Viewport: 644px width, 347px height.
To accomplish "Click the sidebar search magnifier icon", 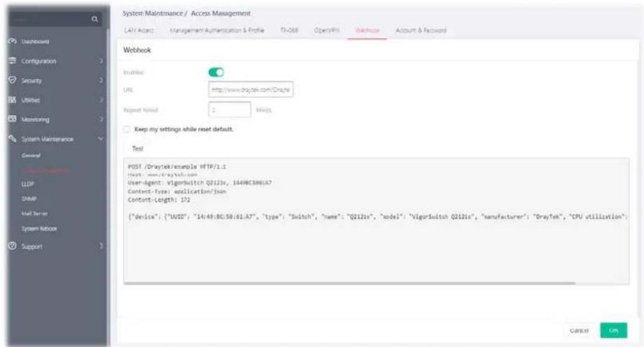I will click(x=94, y=19).
